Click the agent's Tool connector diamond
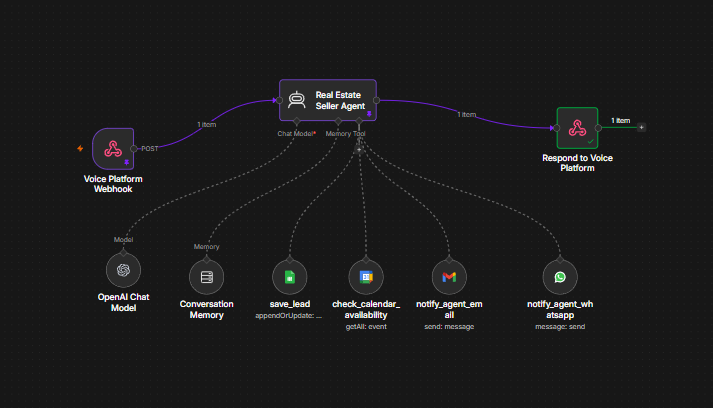 [x=359, y=121]
